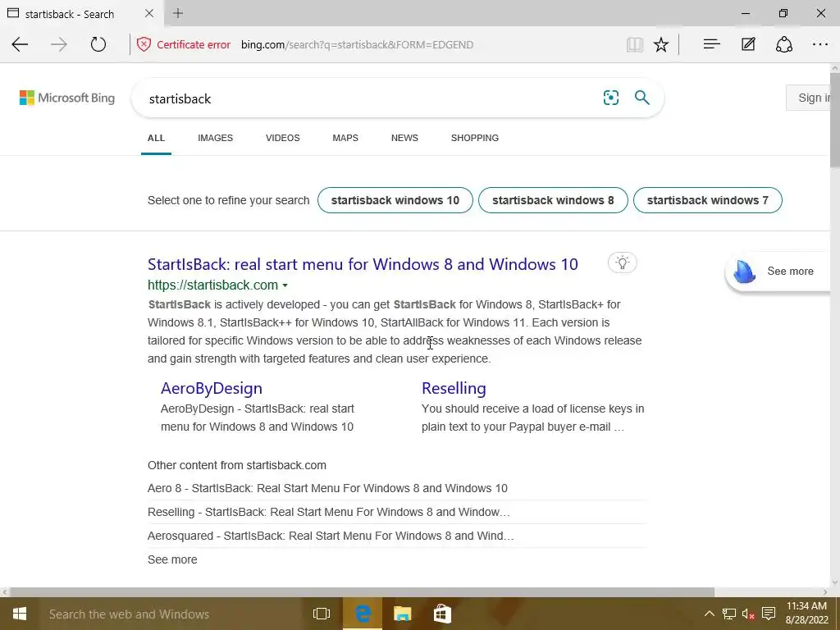Image resolution: width=840 pixels, height=630 pixels.
Task: Open the Aerosquared - StartIsBack link
Action: click(x=331, y=536)
